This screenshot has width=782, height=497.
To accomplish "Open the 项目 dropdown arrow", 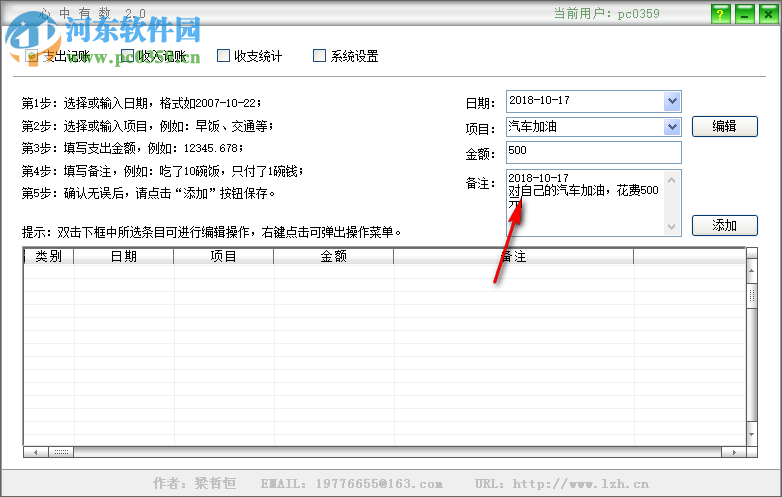I will [x=672, y=127].
